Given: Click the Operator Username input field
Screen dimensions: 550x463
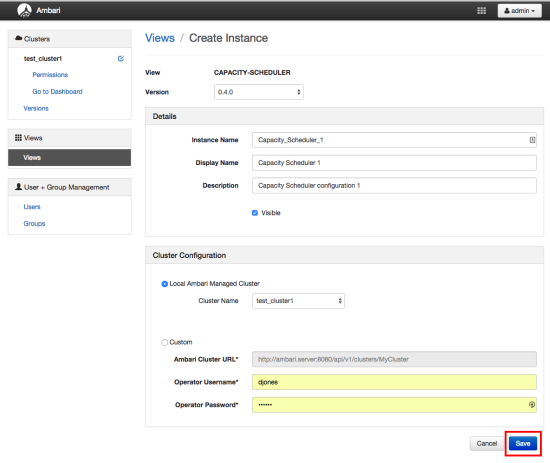Looking at the screenshot, I should coord(394,382).
